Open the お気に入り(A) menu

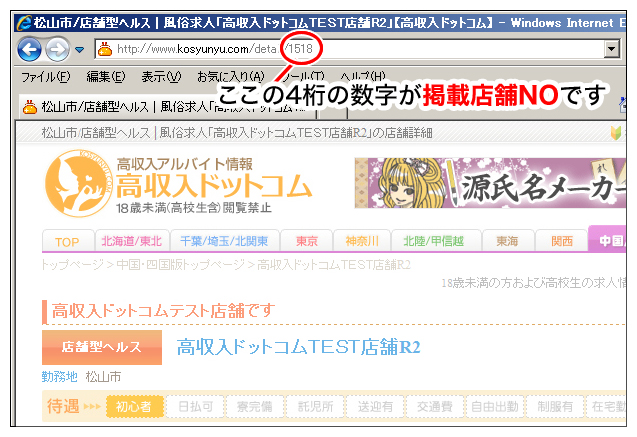[231, 76]
